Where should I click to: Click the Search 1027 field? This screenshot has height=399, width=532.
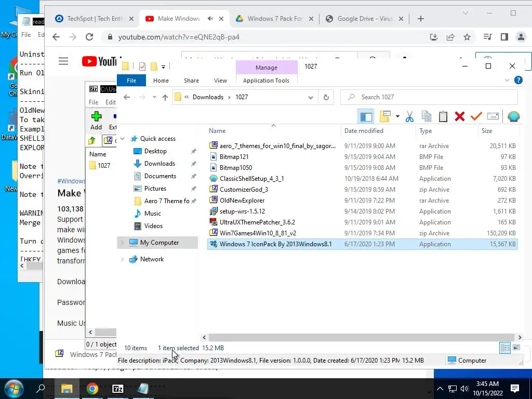point(429,97)
